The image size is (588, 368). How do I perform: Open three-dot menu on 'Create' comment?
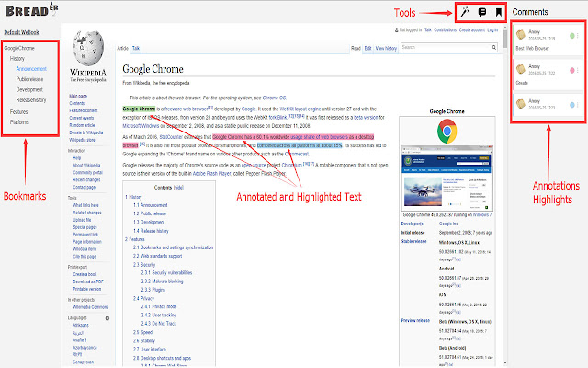click(x=578, y=70)
